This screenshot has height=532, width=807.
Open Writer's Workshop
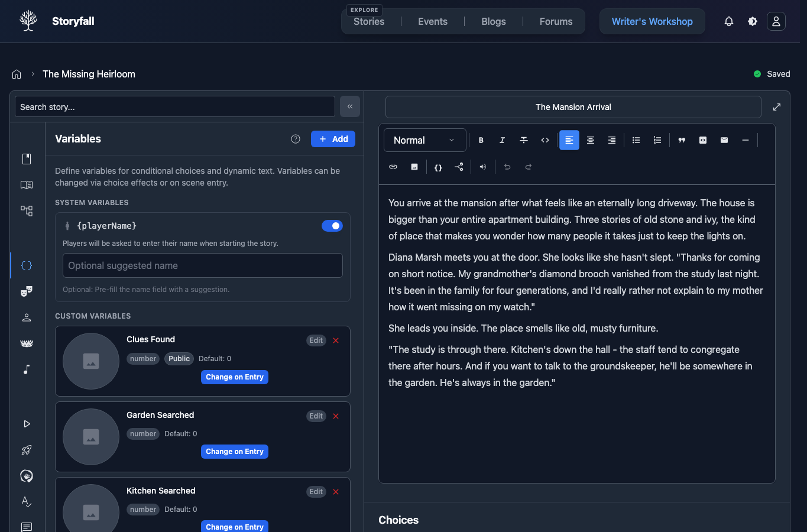coord(652,21)
